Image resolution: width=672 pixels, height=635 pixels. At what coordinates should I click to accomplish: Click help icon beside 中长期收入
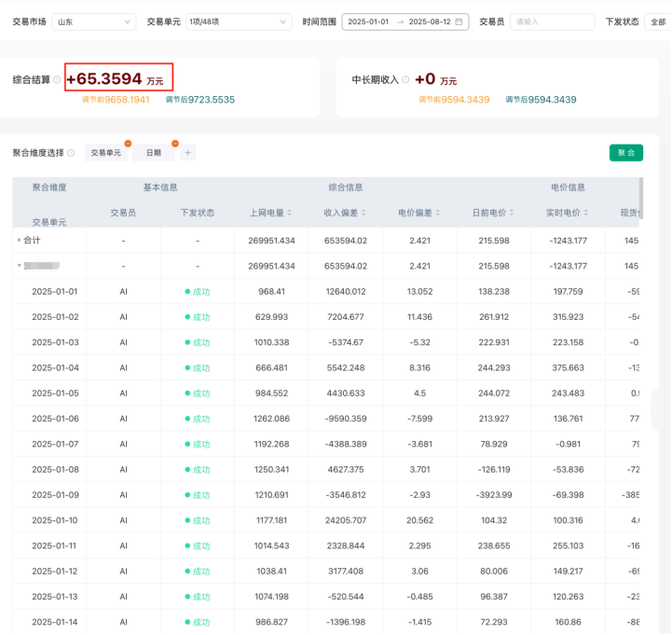pyautogui.click(x=405, y=80)
